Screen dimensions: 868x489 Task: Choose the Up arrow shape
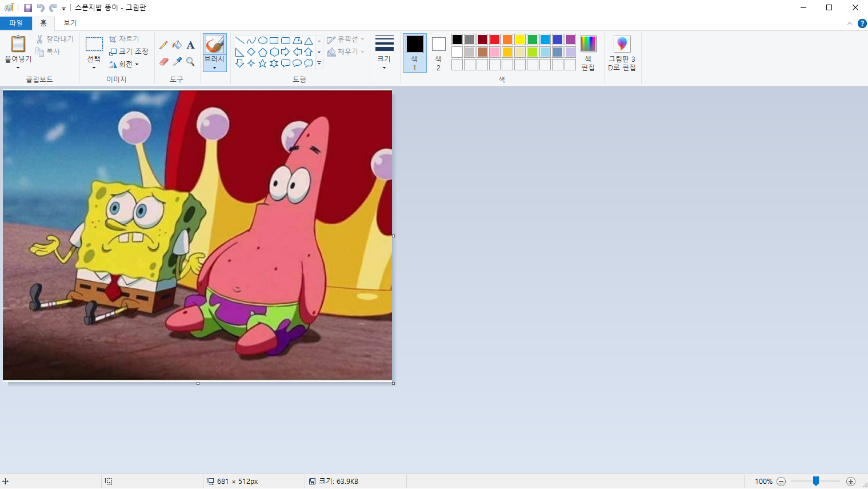[x=309, y=52]
